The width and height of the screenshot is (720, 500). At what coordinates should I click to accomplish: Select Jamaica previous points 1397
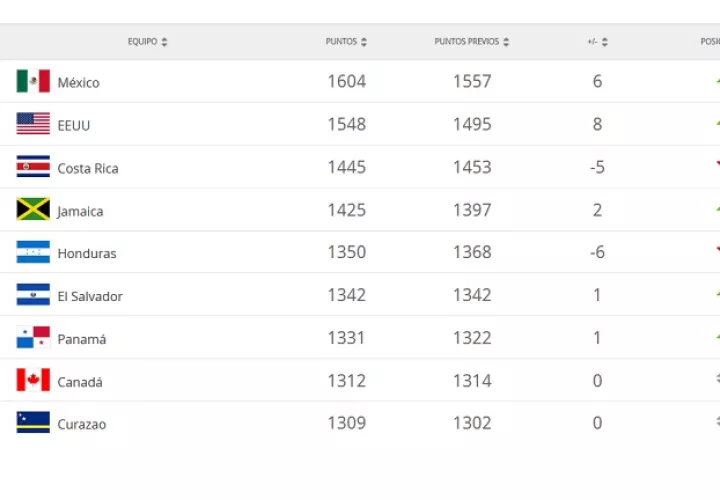(472, 210)
